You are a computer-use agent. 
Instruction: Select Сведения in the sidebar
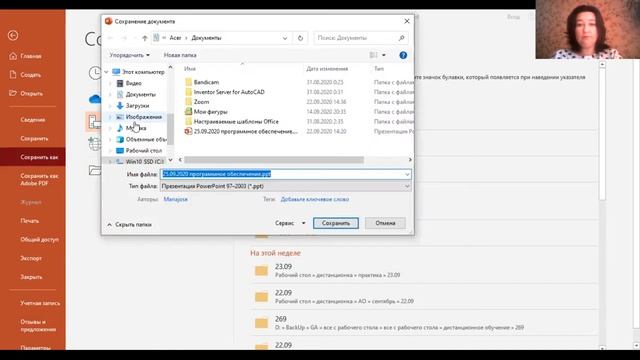click(x=33, y=120)
